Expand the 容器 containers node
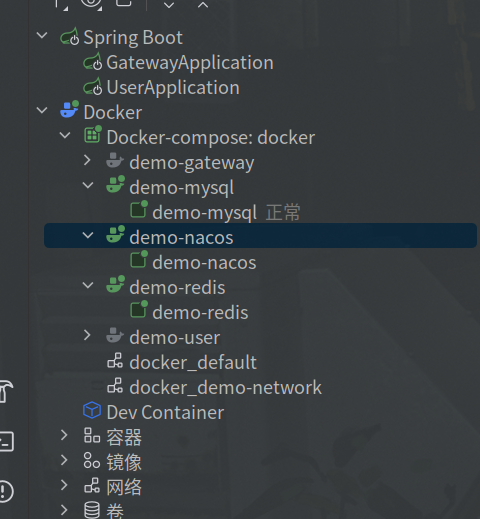This screenshot has height=519, width=480. pyautogui.click(x=65, y=435)
